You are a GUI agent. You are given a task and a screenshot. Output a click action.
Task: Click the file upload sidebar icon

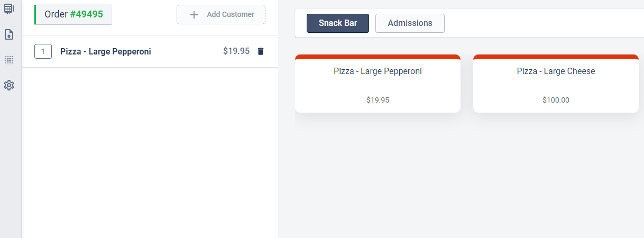(8, 34)
